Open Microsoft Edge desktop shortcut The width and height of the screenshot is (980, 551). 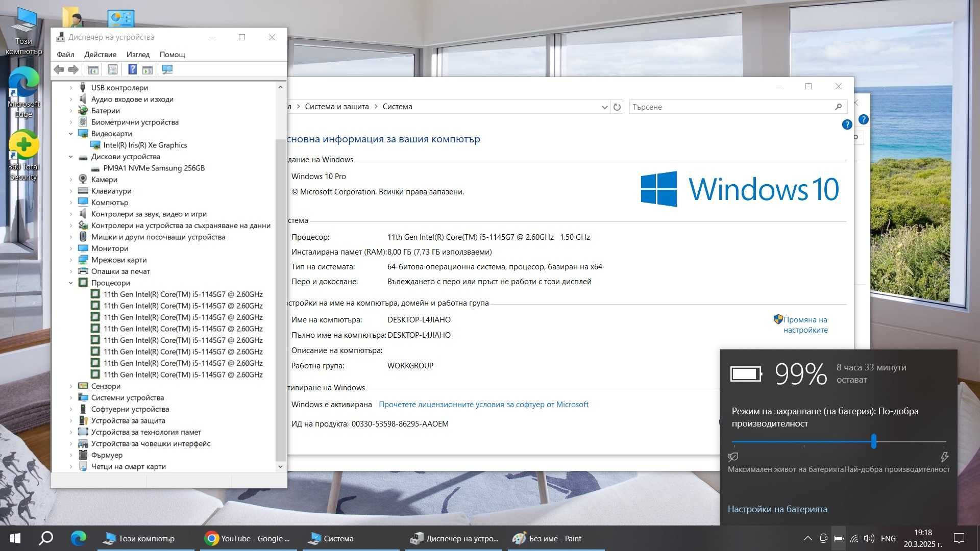(23, 93)
